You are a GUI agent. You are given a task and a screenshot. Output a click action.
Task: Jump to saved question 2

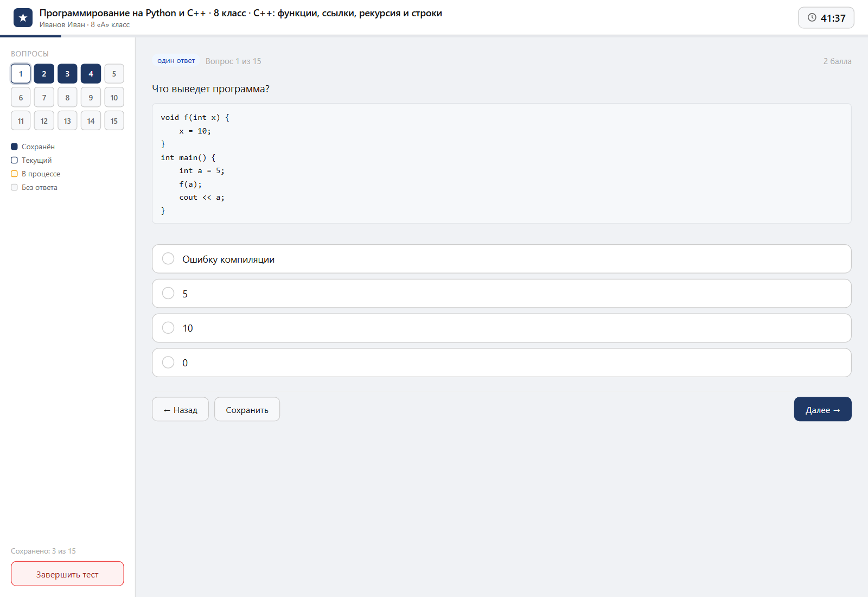(44, 74)
